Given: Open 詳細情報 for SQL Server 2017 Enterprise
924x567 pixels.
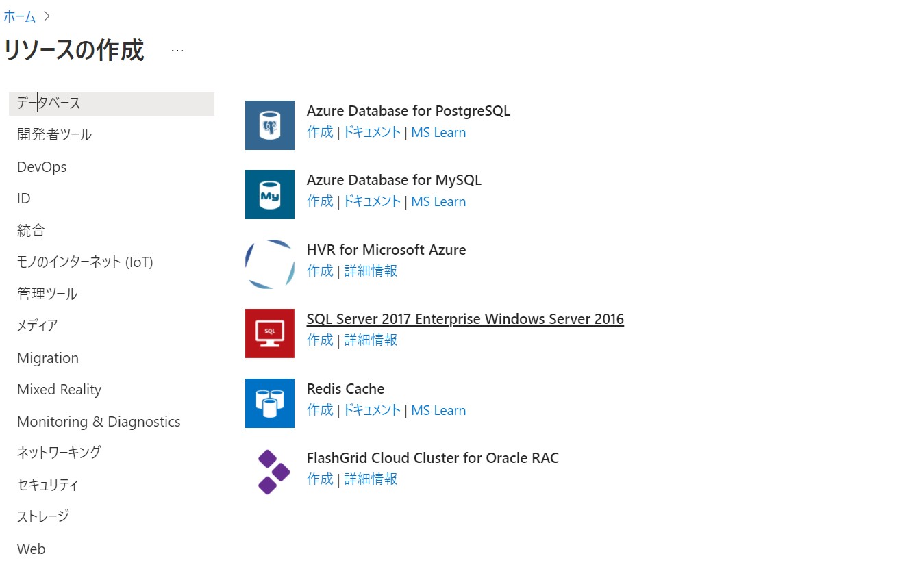Looking at the screenshot, I should pyautogui.click(x=371, y=340).
